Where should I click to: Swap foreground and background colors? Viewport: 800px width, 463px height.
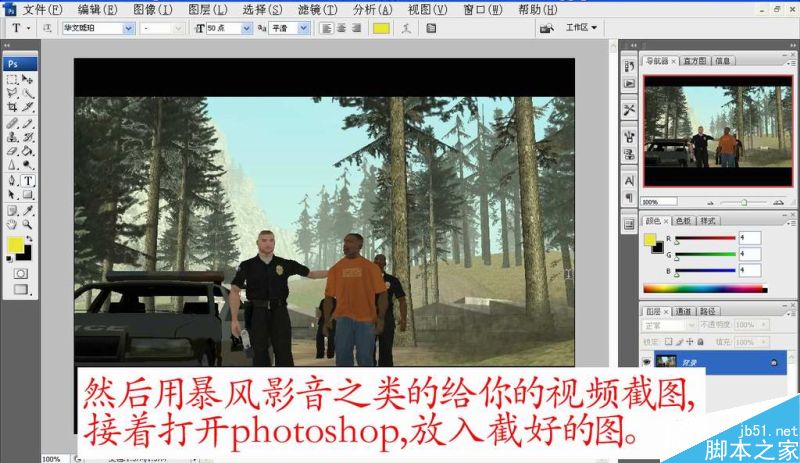coord(30,238)
